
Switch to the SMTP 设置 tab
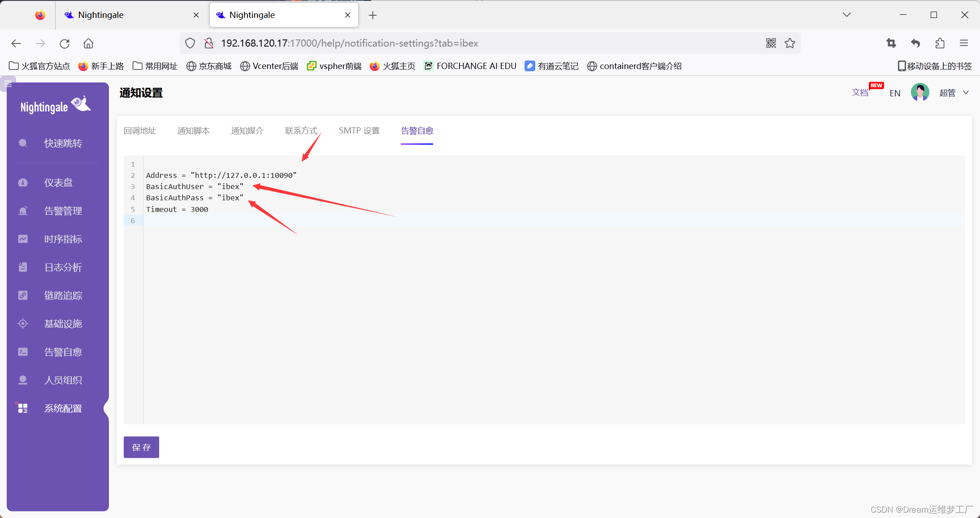pyautogui.click(x=359, y=131)
